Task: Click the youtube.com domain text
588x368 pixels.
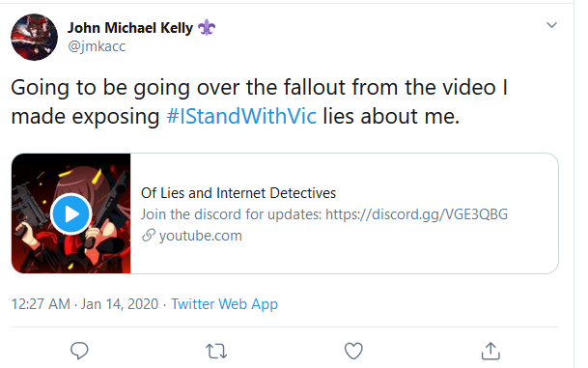Action: tap(201, 236)
